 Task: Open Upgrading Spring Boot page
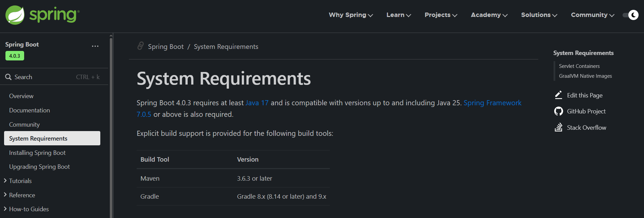click(x=39, y=167)
